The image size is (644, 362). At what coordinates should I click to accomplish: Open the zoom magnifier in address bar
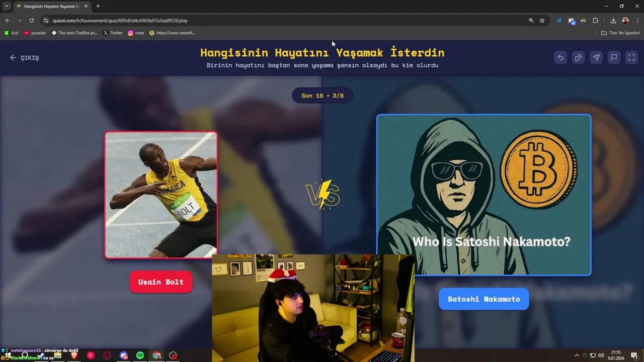[x=531, y=21]
